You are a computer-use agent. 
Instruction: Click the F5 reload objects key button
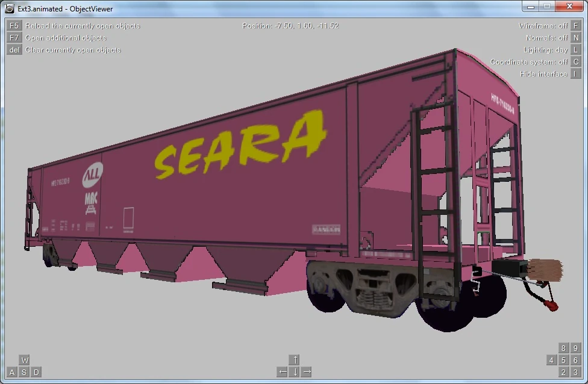(14, 26)
